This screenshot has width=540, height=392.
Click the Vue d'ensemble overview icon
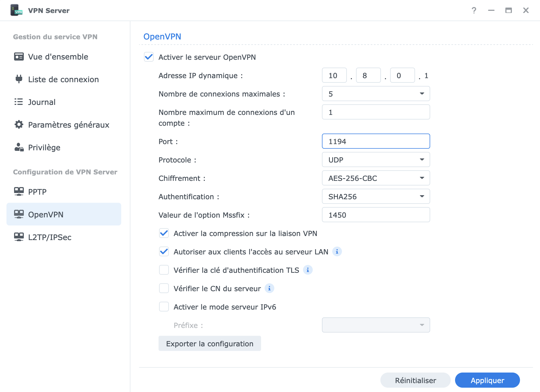[19, 57]
